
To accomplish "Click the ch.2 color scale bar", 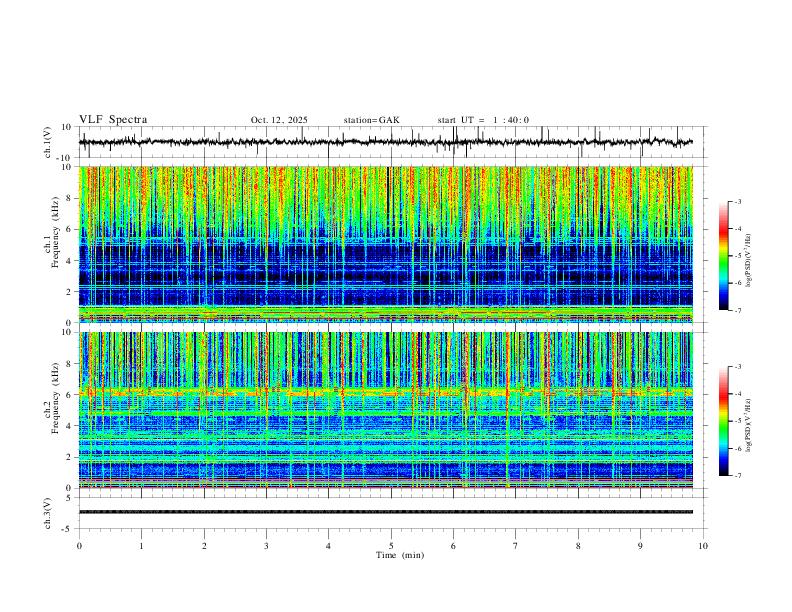I will click(723, 421).
